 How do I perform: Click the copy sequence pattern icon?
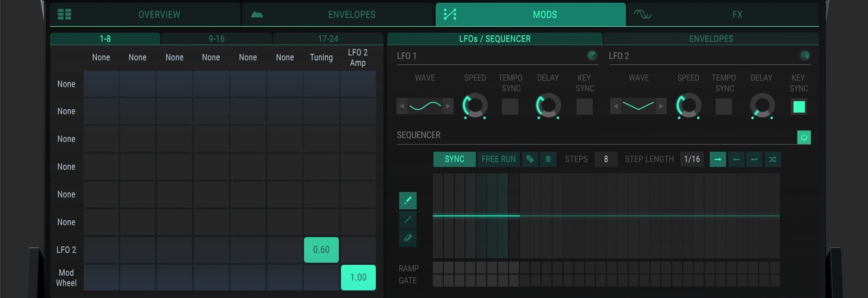tap(530, 159)
